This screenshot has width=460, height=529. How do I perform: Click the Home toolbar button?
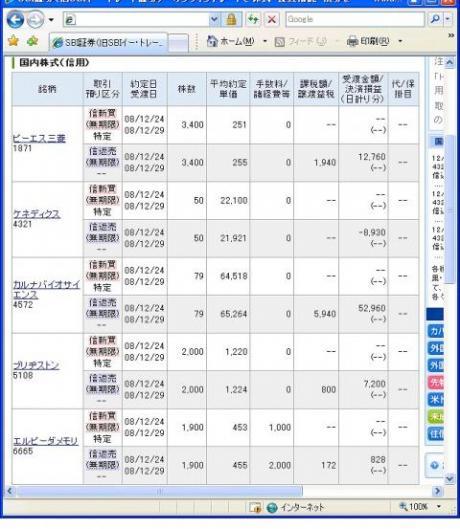tap(231, 41)
